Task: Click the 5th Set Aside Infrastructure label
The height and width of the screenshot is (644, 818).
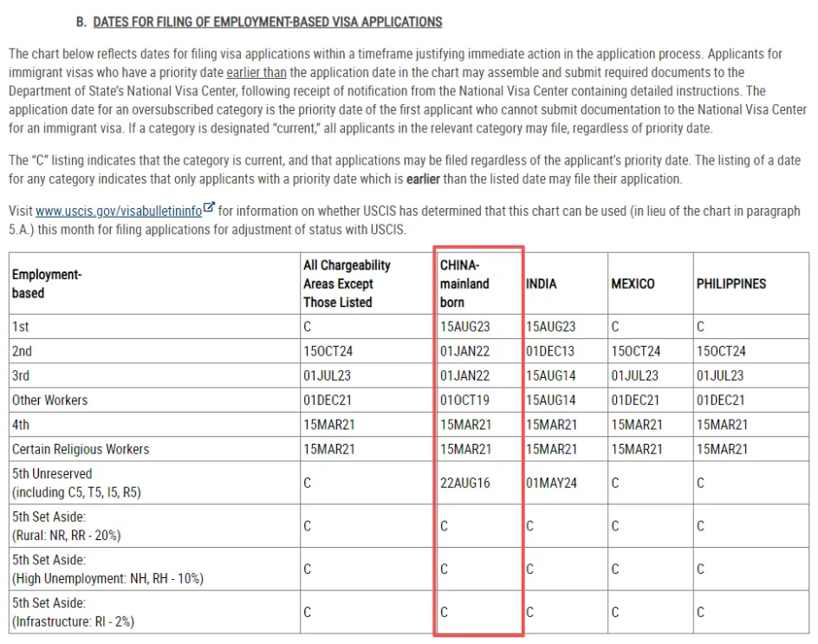Action: tap(73, 612)
